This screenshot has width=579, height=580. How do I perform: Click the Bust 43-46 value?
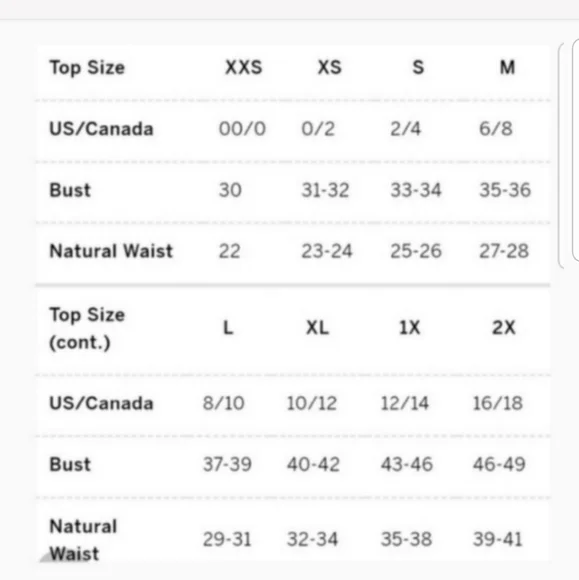[407, 465]
